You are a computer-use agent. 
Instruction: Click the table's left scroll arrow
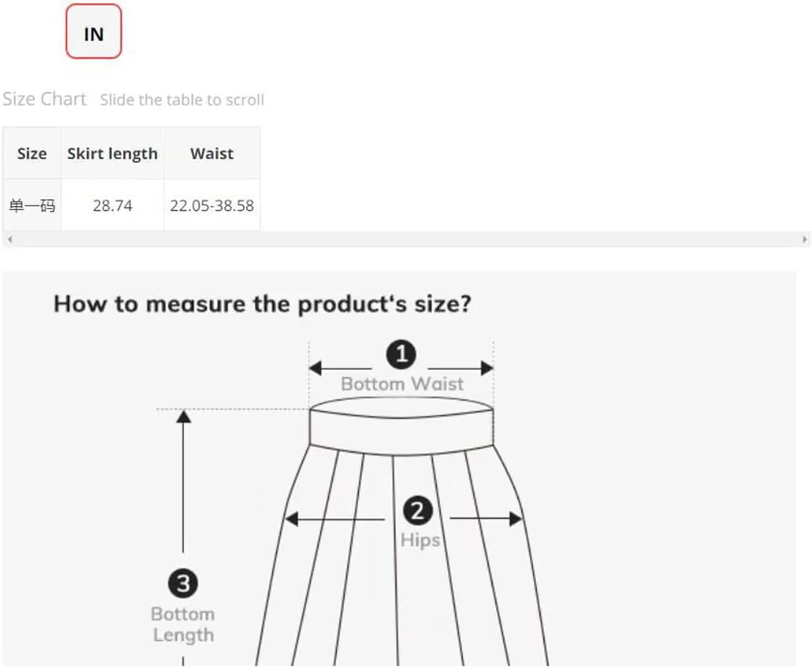(9, 239)
